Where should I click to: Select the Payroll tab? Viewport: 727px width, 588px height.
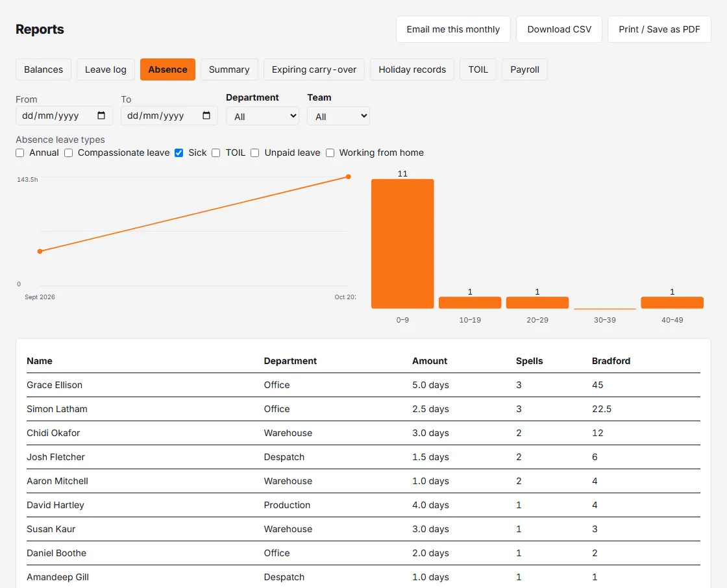(x=525, y=69)
